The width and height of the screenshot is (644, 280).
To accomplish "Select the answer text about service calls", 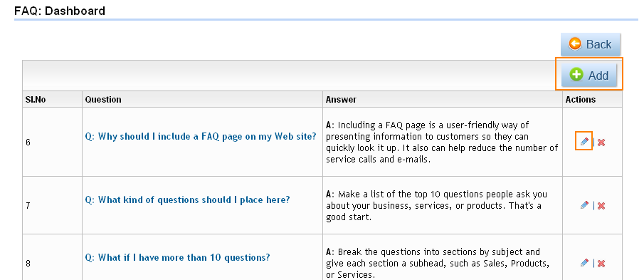I will [442, 142].
